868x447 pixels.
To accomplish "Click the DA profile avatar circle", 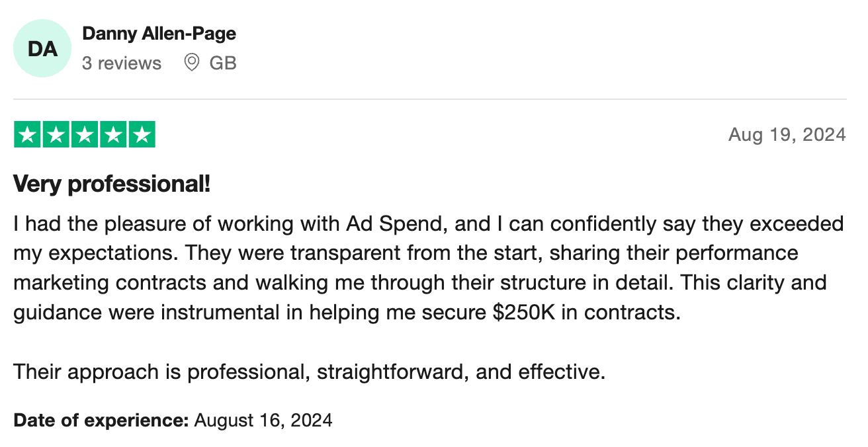I will tap(42, 48).
